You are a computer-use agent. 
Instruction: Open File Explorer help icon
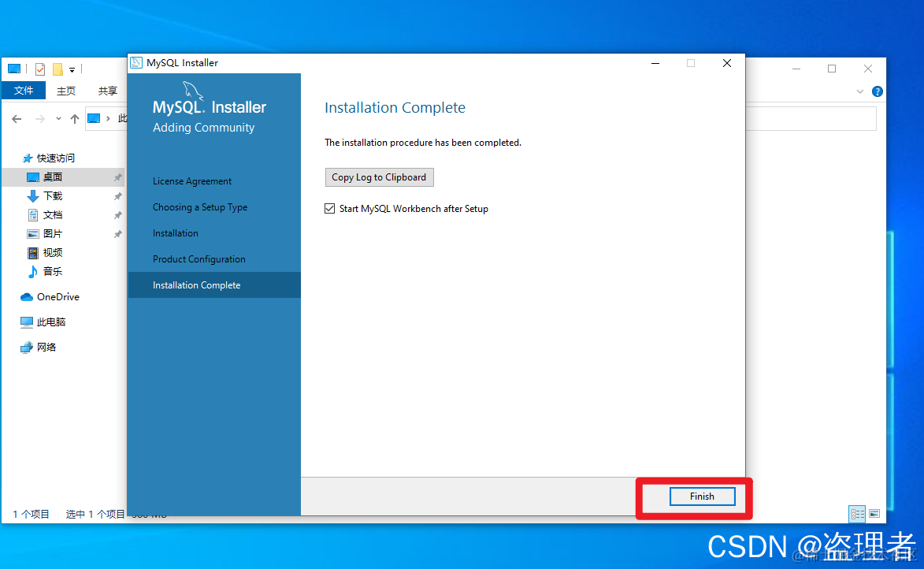pyautogui.click(x=877, y=91)
